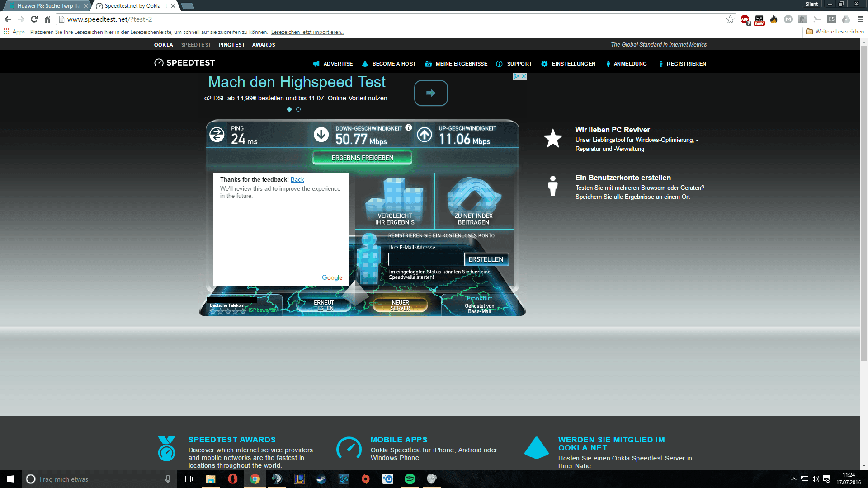Click the flame extension icon in the toolbar

click(774, 19)
